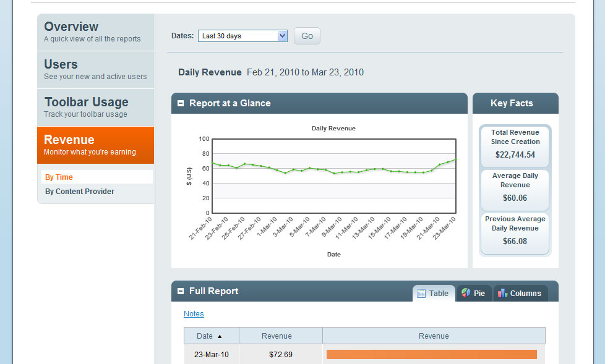605x364 pixels.
Task: Open the Overview reports section
Action: point(95,32)
